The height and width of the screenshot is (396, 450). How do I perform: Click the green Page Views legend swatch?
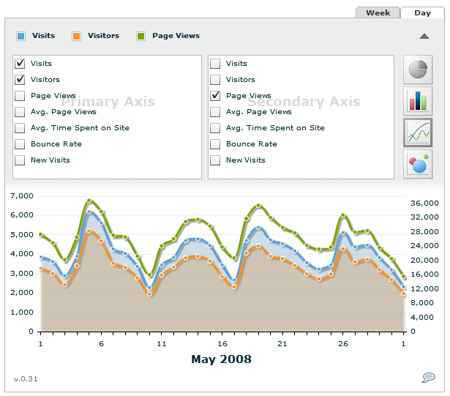pyautogui.click(x=141, y=36)
